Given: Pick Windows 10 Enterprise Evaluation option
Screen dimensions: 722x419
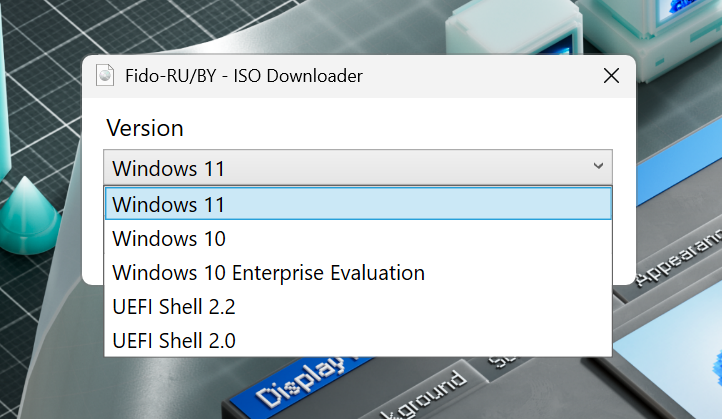Looking at the screenshot, I should (x=358, y=273).
